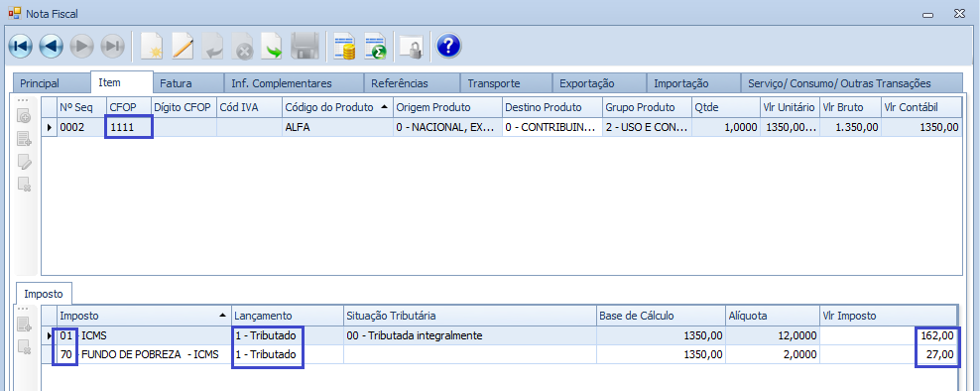980x391 pixels.
Task: Create new Nota Fiscal document
Action: 152,47
